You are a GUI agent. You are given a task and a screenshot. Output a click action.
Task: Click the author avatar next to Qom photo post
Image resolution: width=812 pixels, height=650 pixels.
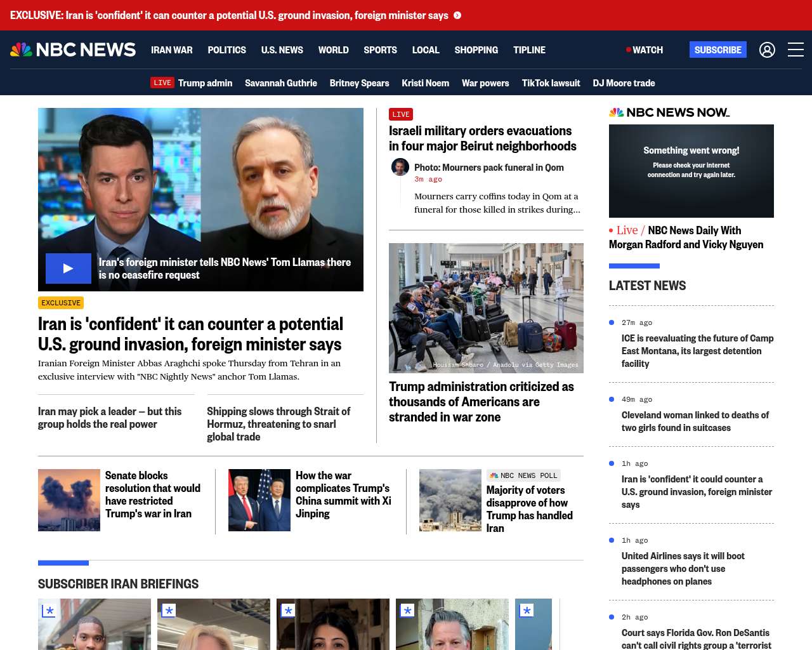[400, 167]
